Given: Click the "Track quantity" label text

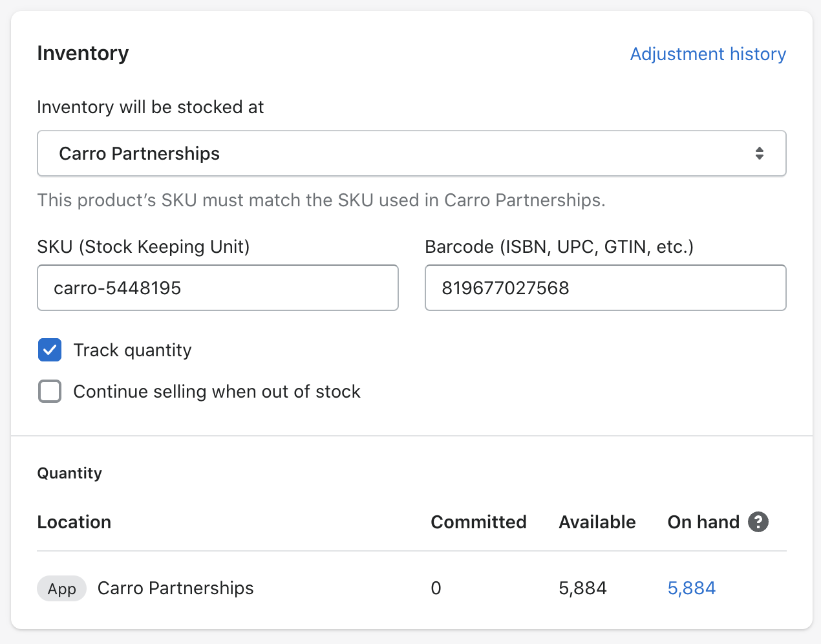Looking at the screenshot, I should pos(133,350).
